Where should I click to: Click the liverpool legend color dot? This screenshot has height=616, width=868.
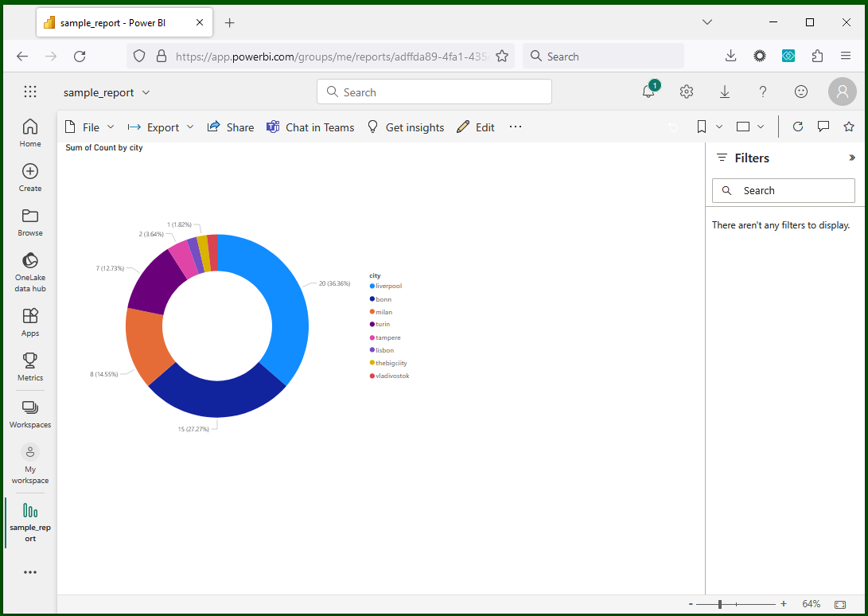tap(372, 286)
